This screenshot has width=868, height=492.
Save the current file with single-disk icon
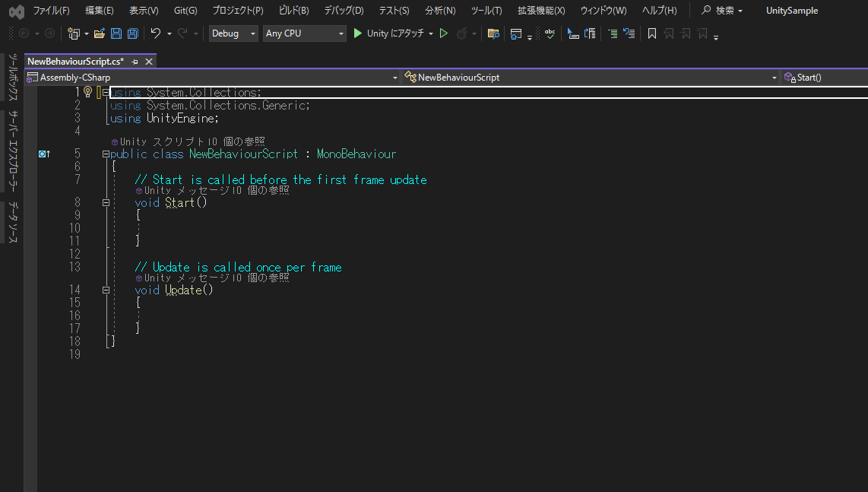pyautogui.click(x=116, y=33)
